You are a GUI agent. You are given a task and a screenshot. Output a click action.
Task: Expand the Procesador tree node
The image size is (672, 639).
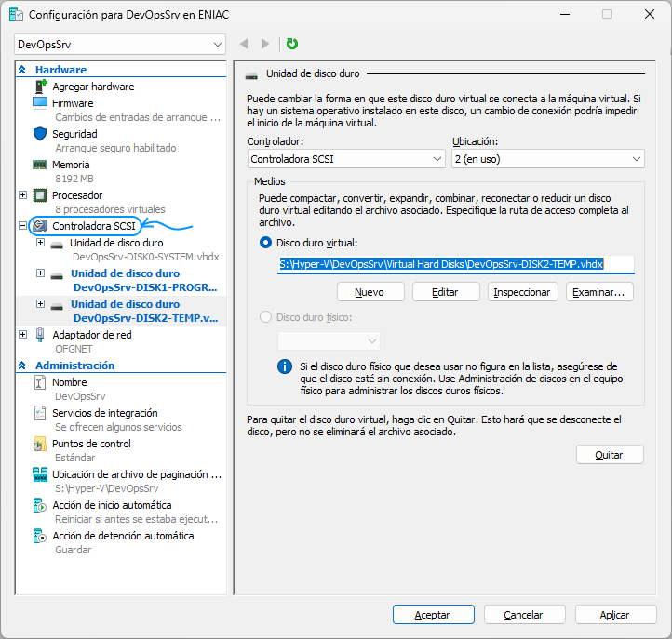pyautogui.click(x=22, y=195)
